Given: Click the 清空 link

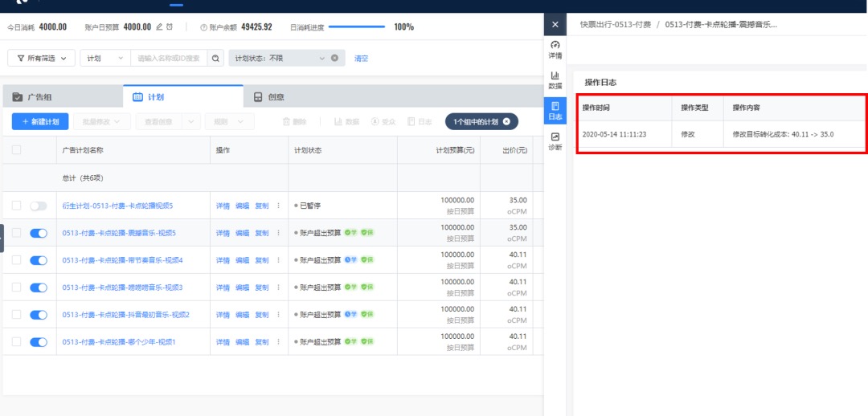Looking at the screenshot, I should pos(361,58).
